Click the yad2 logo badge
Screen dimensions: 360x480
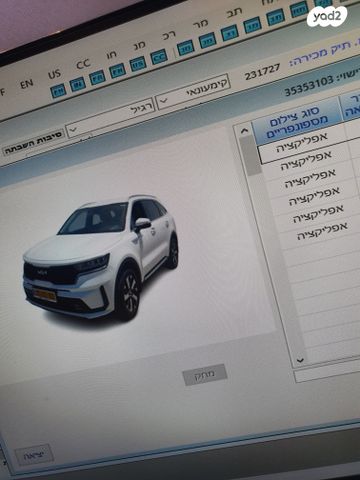click(x=327, y=16)
